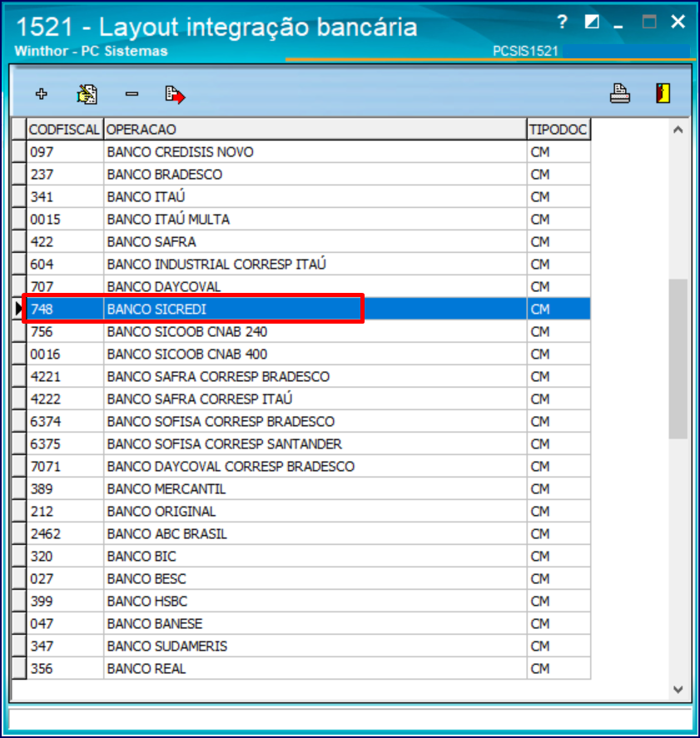Click the CM cell in BANCO HSBC row

tap(559, 601)
